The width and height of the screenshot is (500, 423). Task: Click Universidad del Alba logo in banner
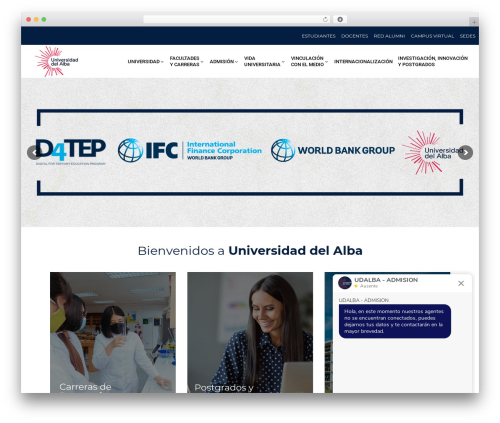(x=432, y=152)
